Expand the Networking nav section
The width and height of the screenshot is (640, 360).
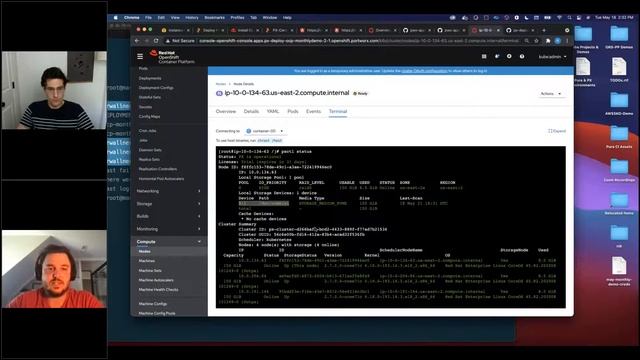point(169,191)
